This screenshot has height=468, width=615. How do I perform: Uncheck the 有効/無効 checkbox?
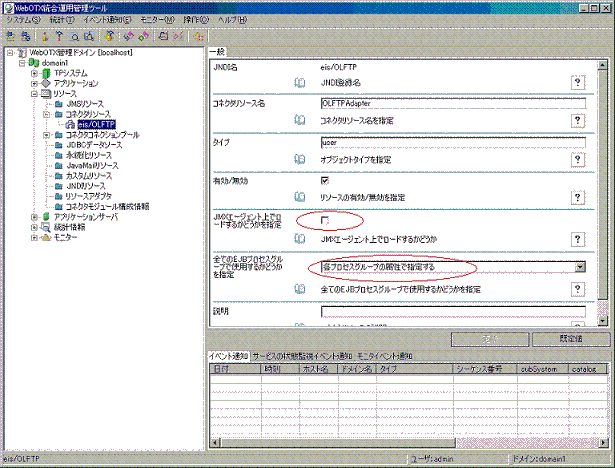pos(325,180)
